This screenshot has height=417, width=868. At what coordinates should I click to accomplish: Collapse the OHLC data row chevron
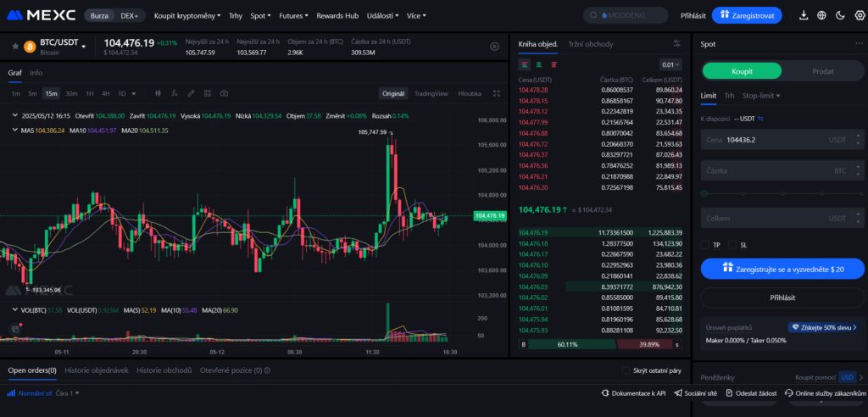coord(15,116)
